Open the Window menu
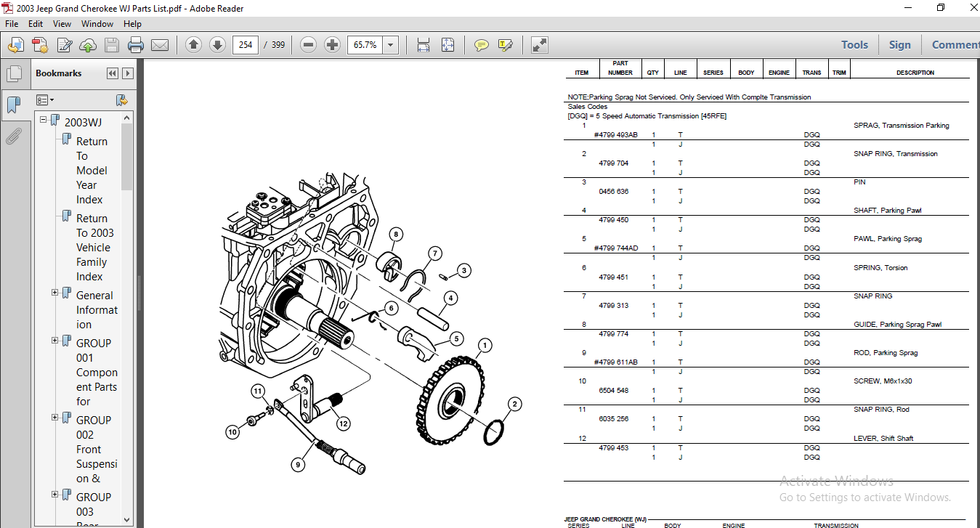The width and height of the screenshot is (980, 528). (x=97, y=24)
